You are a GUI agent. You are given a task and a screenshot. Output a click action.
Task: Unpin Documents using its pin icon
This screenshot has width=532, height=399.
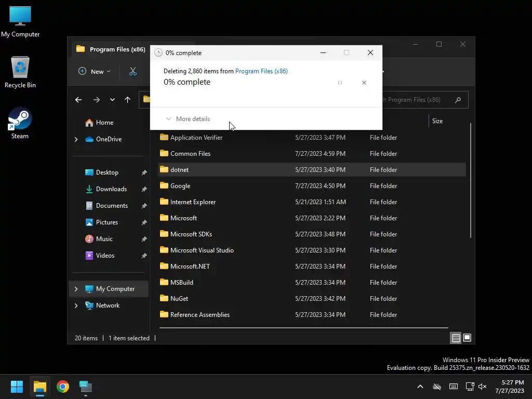pyautogui.click(x=144, y=206)
